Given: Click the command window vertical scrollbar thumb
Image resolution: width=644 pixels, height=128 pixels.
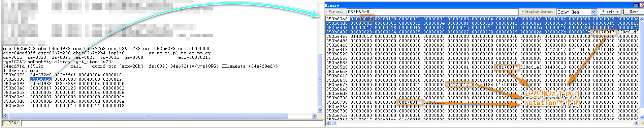Looking at the screenshot, I should [x=320, y=80].
